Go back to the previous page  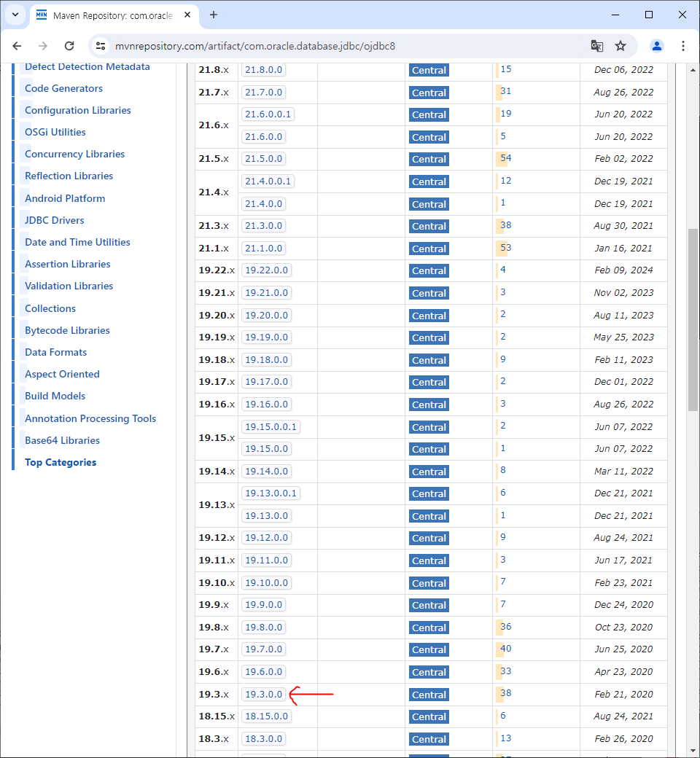point(17,46)
